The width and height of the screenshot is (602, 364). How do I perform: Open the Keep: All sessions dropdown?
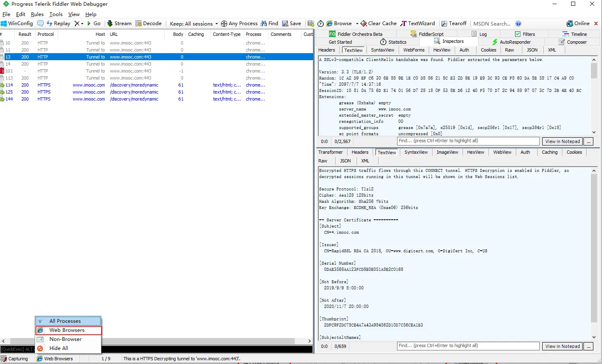click(194, 23)
